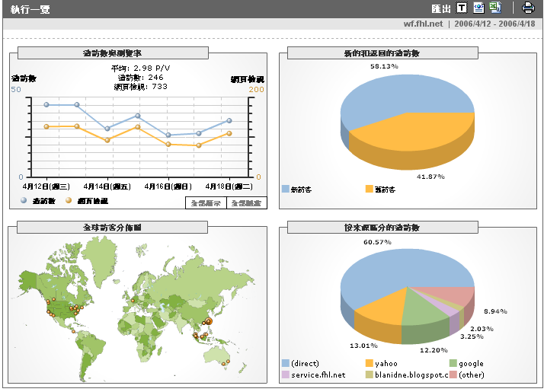This screenshot has width=544, height=392.
Task: Click the Hide All button beside Show All
Action: coord(247,203)
